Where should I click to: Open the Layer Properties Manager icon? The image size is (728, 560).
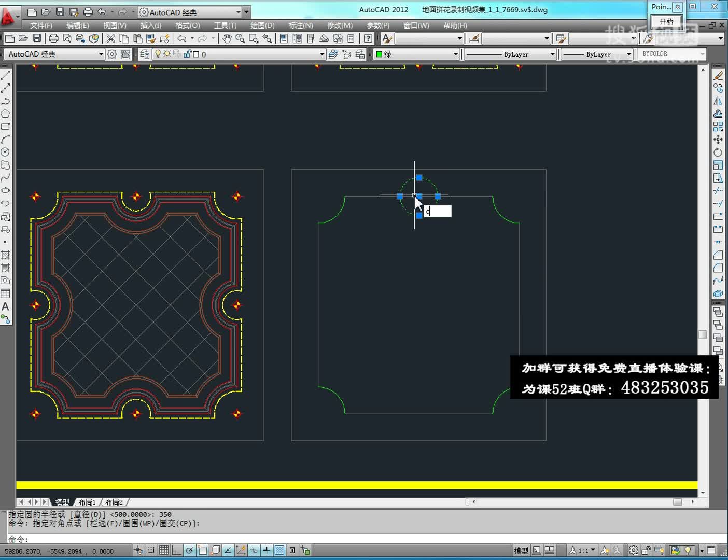[145, 54]
